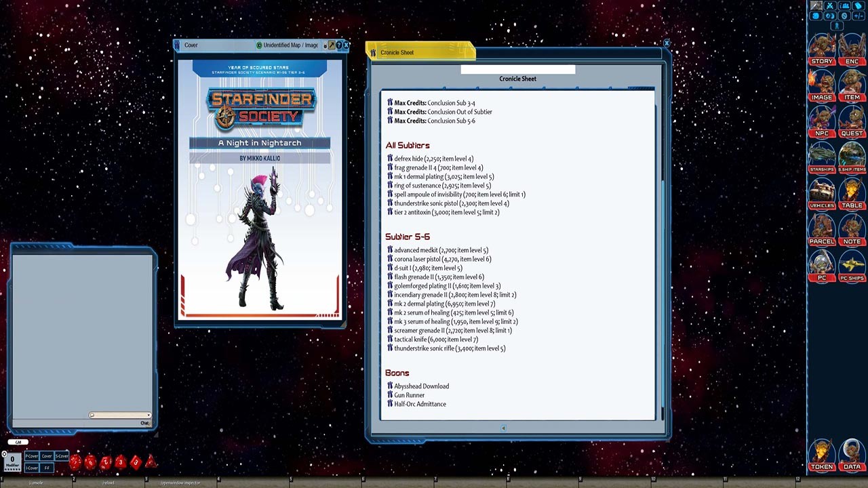Open the chat window dropdown control
Image resolution: width=868 pixels, height=488 pixels.
[x=148, y=414]
